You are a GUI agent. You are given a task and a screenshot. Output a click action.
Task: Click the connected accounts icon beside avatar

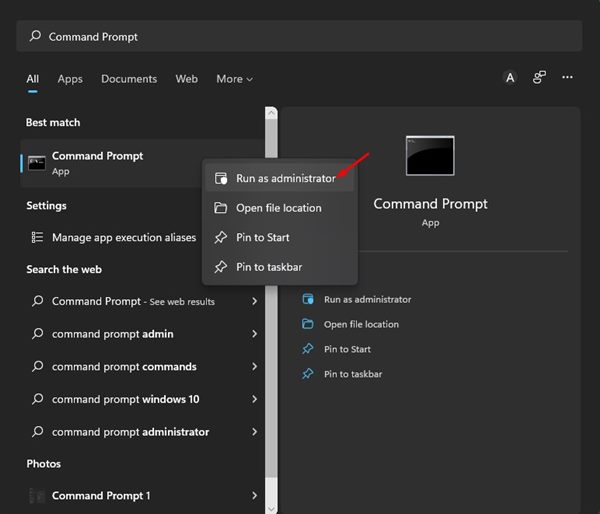tap(539, 78)
